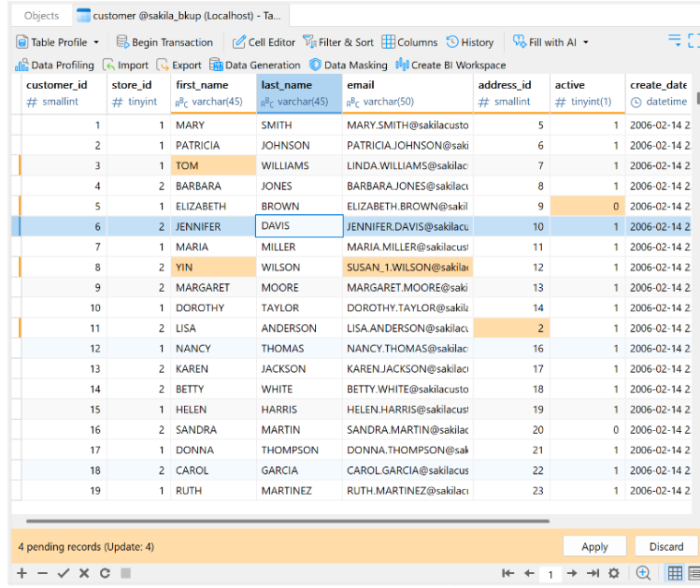Open Filter & Sort
The width and height of the screenshot is (700, 588).
(x=338, y=42)
